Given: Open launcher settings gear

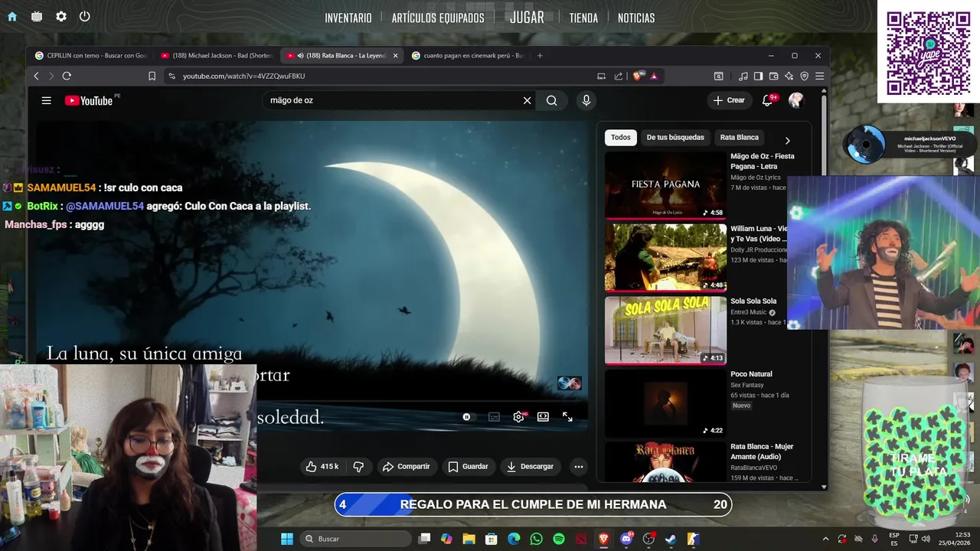Looking at the screenshot, I should pyautogui.click(x=61, y=16).
